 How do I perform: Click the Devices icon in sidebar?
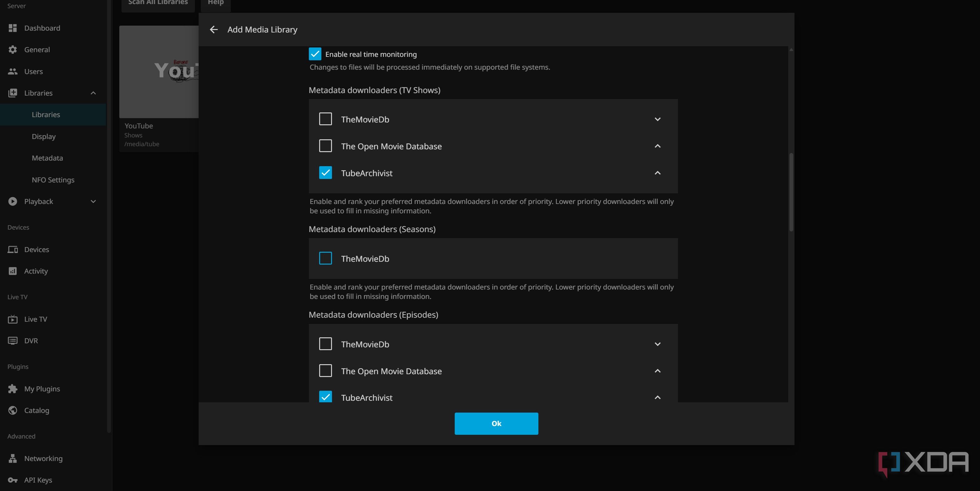pos(12,250)
